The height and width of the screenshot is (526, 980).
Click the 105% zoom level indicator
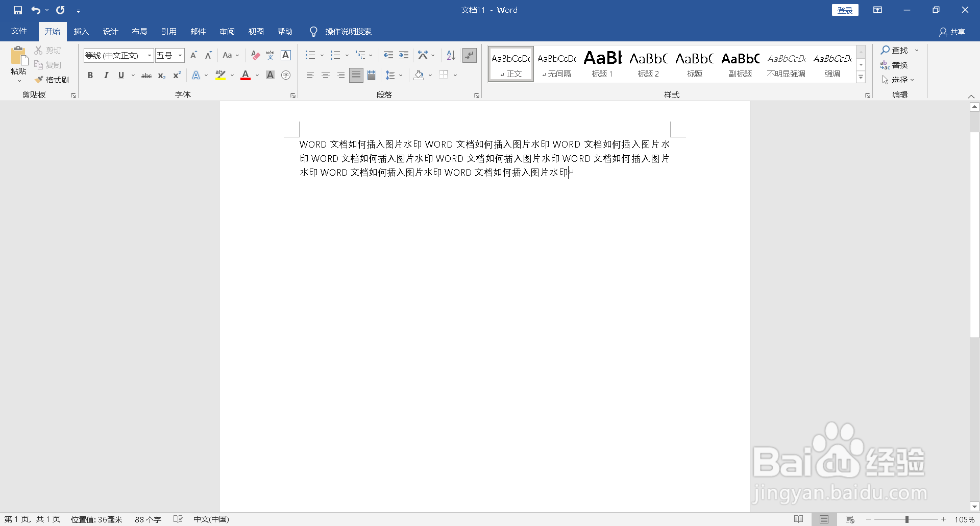(964, 519)
